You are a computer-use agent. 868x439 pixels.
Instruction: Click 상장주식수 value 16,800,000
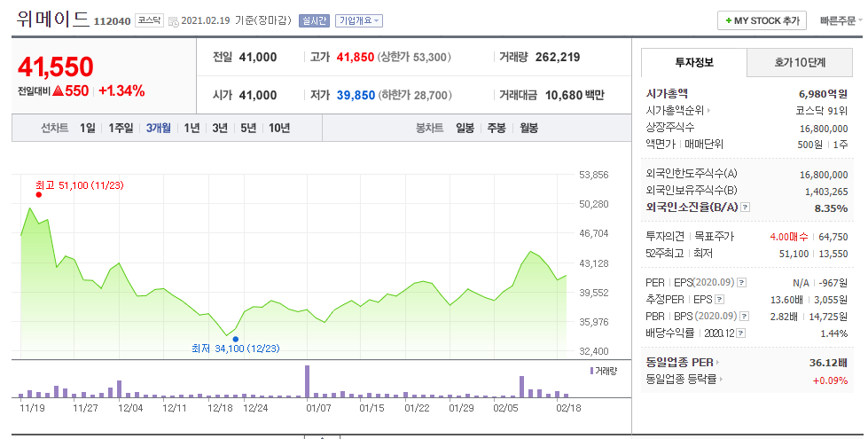pos(824,129)
